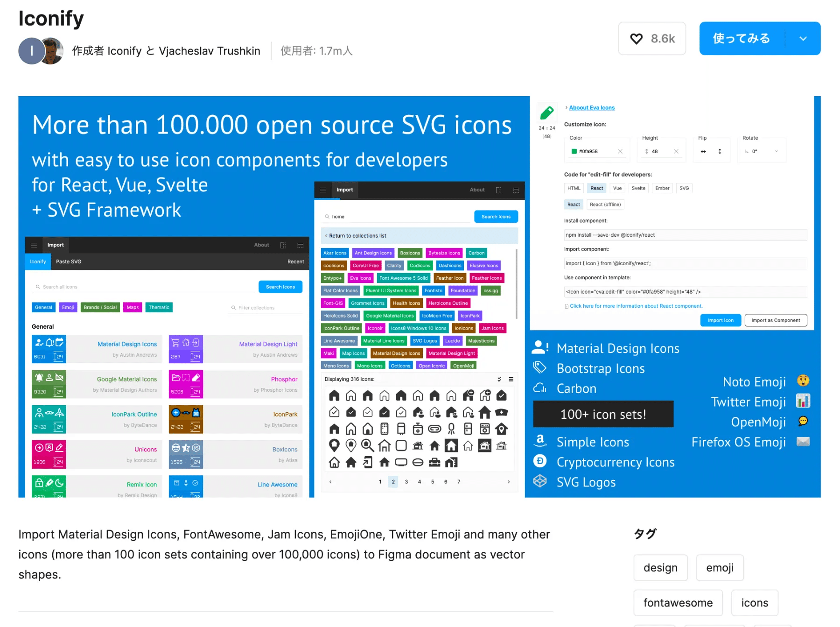Open hamburger menu in the home search panel
The image size is (840, 627).
(x=323, y=190)
